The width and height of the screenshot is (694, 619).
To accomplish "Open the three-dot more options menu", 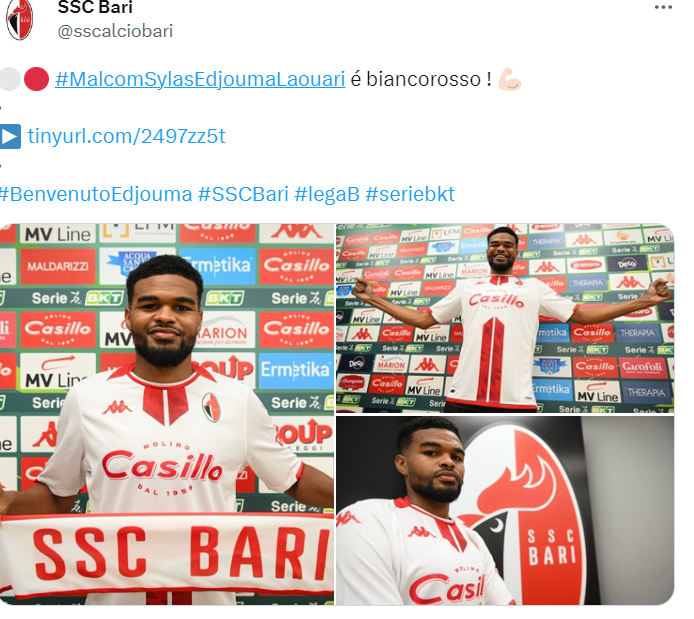I will tap(663, 7).
